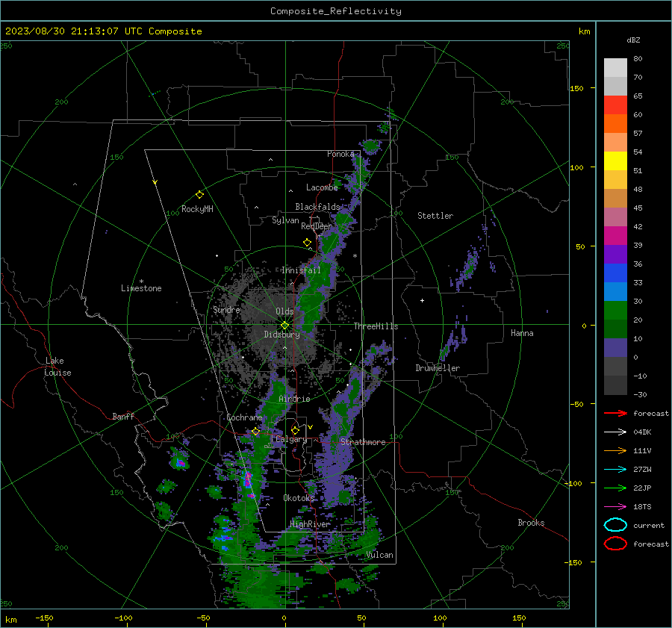Click the radar-center diamond above Didsbury
Image resolution: width=672 pixels, height=628 pixels.
pyautogui.click(x=284, y=326)
